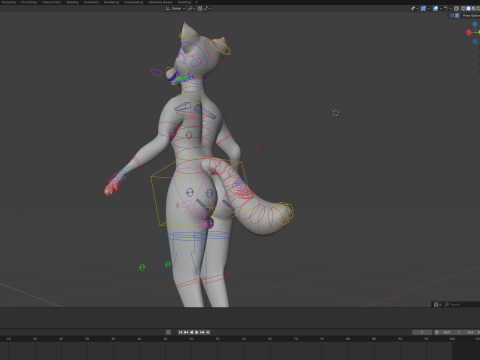480x360 pixels.
Task: Jump to the timeline start frame
Action: pyautogui.click(x=180, y=332)
